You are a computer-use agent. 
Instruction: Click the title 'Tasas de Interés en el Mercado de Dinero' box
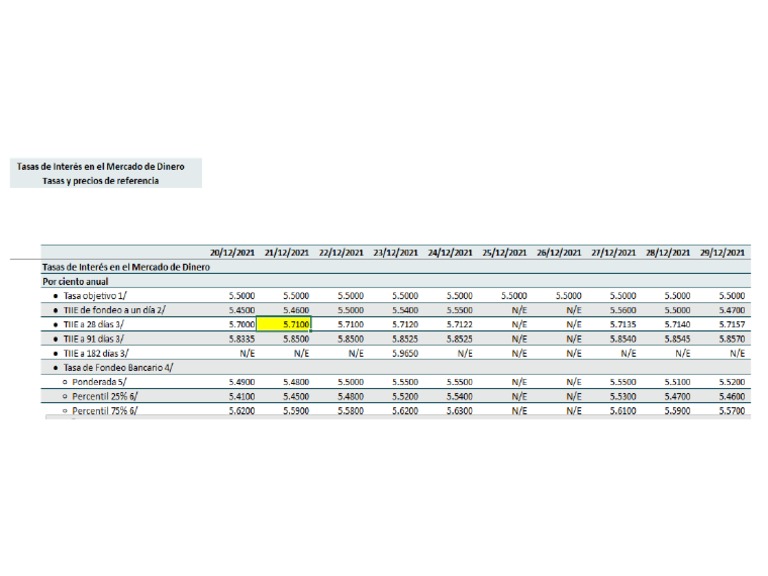pos(101,167)
